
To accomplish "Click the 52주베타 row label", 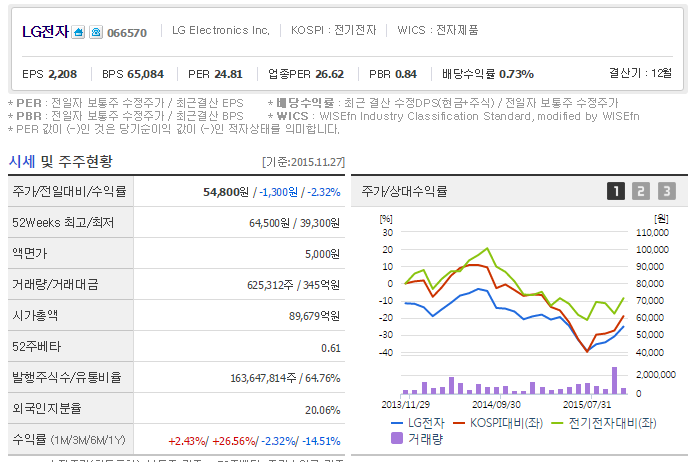I will (x=37, y=346).
